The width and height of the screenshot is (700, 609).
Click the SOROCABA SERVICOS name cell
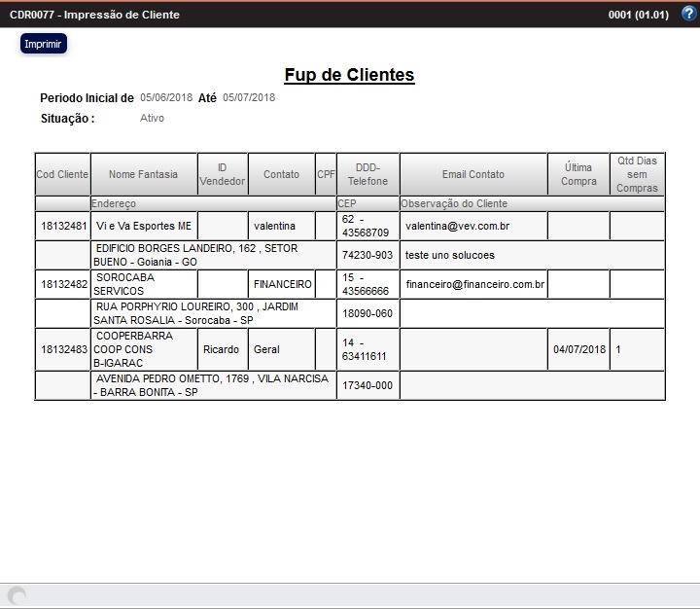tap(144, 284)
